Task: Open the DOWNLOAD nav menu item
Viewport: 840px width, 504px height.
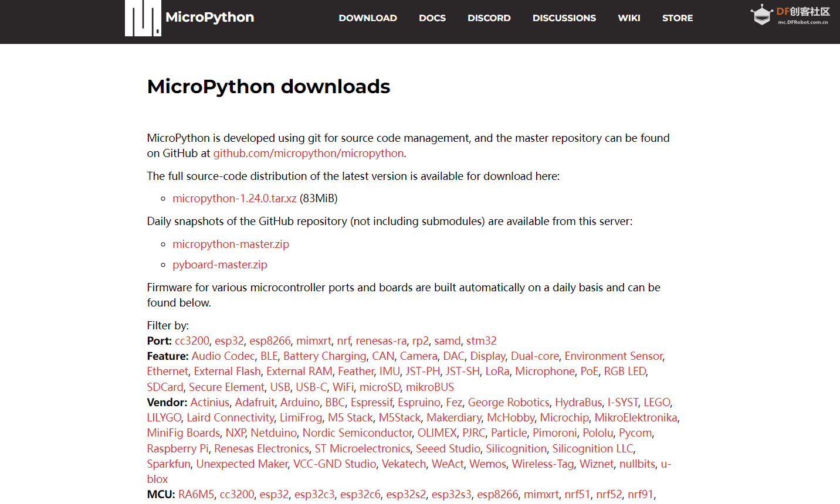Action: 368,18
